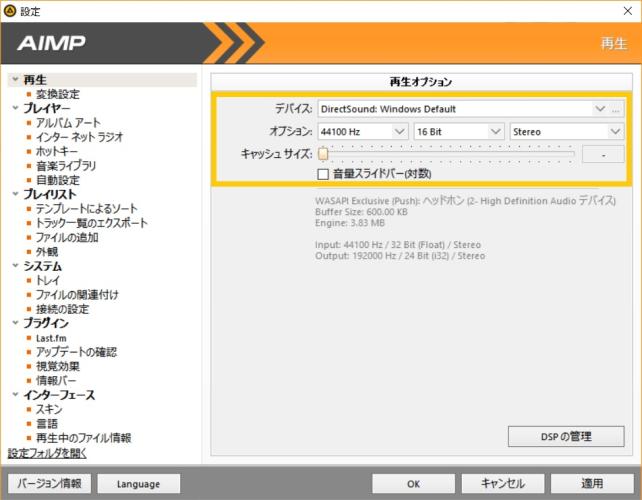Screen dimensions: 642x500
Task: Click the AIMP logo in header
Action: point(51,43)
